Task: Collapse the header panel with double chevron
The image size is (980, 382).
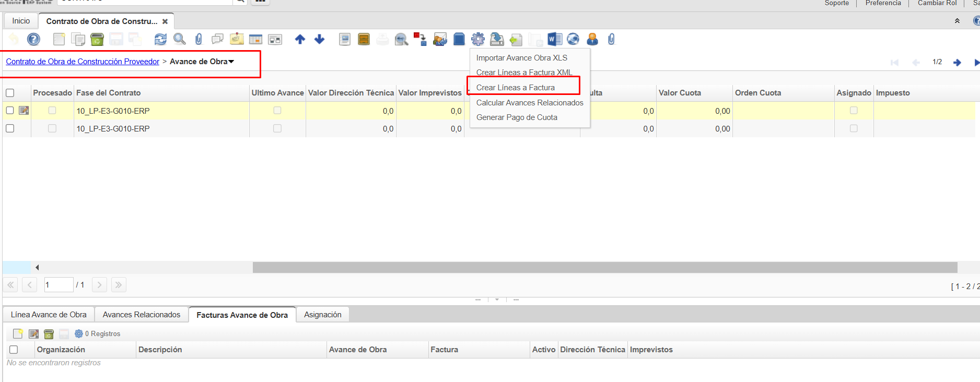Action: (x=957, y=21)
